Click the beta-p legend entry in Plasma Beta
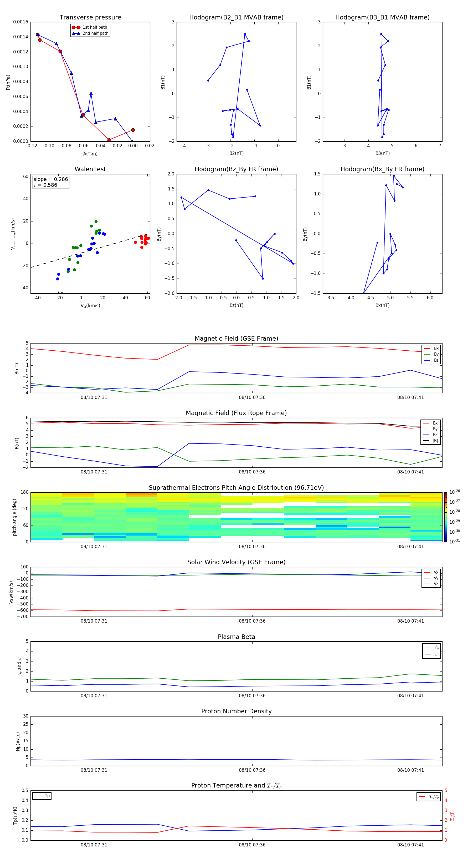This screenshot has width=473, height=868. coord(431,647)
